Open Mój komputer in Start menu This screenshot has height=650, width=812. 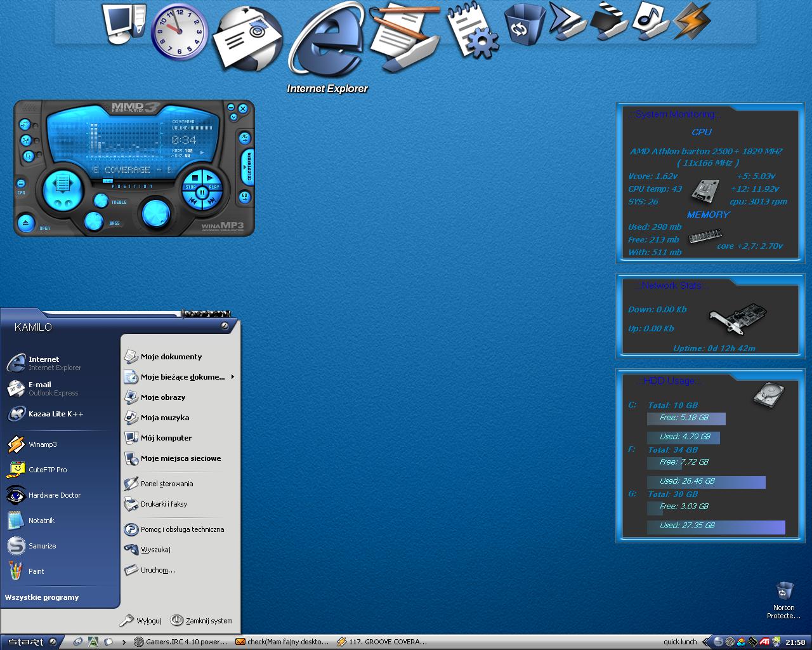(180, 438)
